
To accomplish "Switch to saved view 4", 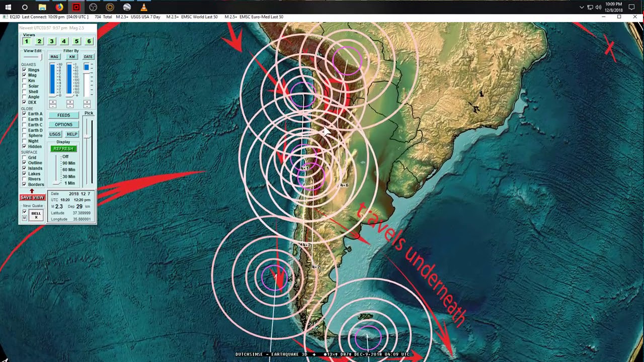I will [x=64, y=41].
